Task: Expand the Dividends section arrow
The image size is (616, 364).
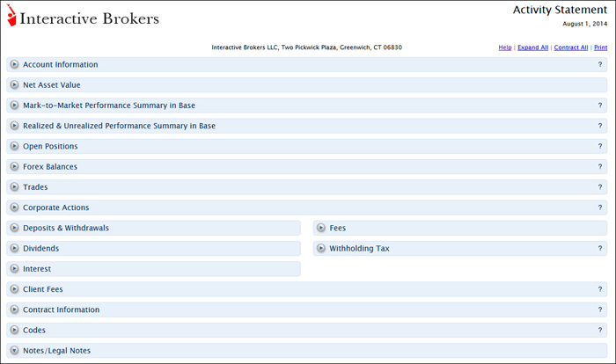Action: pyautogui.click(x=14, y=248)
